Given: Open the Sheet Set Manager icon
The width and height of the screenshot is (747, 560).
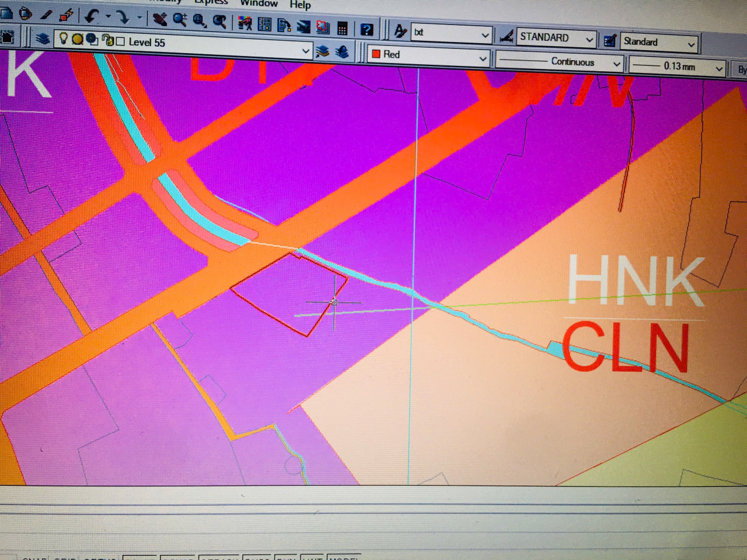Looking at the screenshot, I should 303,26.
